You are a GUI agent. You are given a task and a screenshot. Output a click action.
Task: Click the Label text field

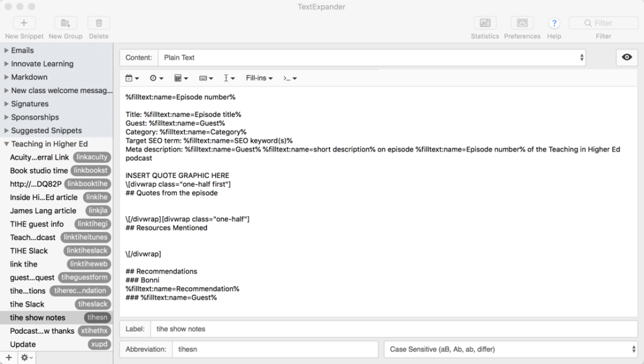(x=394, y=329)
